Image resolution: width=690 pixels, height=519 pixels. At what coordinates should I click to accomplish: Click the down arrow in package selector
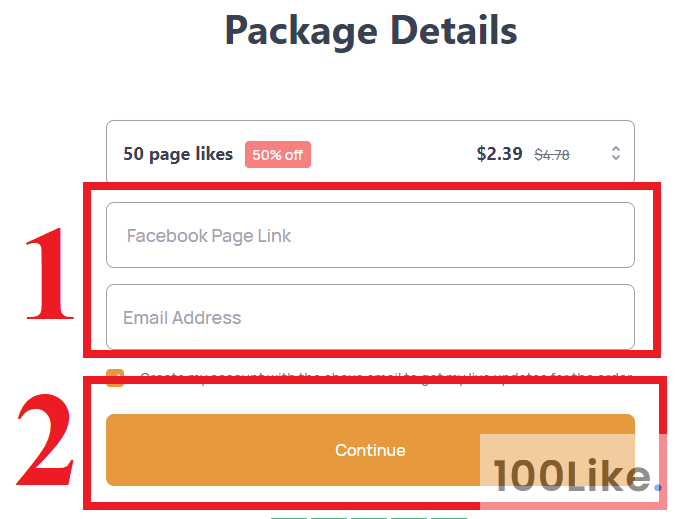point(616,158)
